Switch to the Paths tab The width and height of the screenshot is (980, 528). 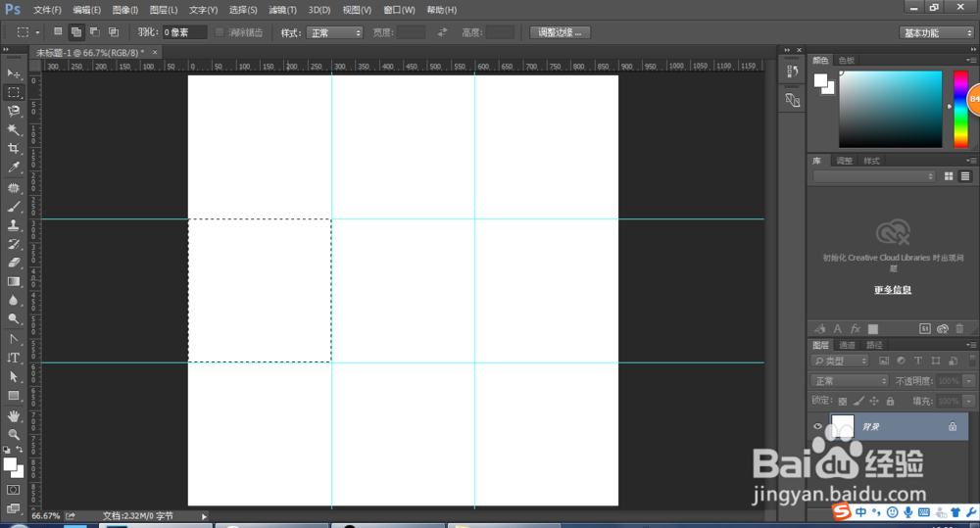[x=874, y=345]
